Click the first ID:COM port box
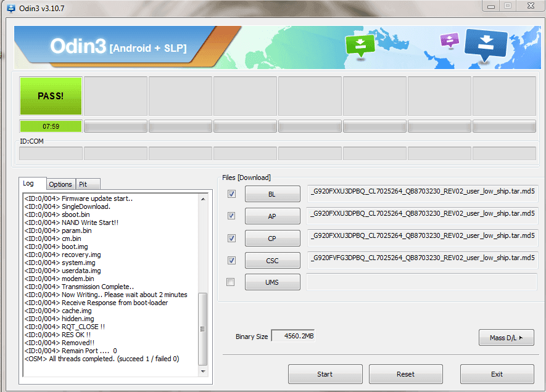546x392 pixels. tap(51, 153)
